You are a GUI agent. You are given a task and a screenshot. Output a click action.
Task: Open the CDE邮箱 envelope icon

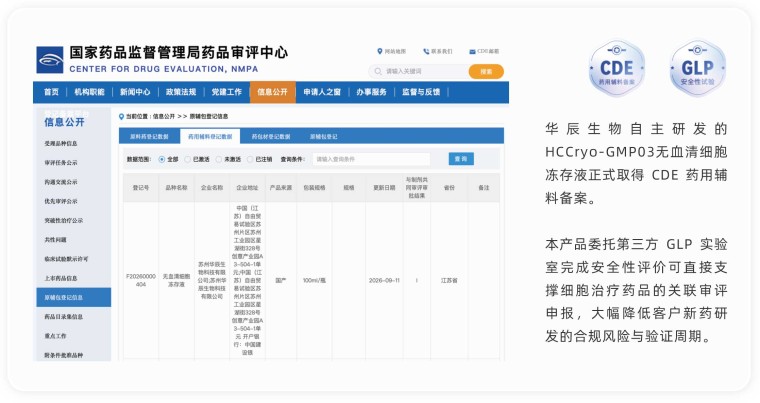472,51
